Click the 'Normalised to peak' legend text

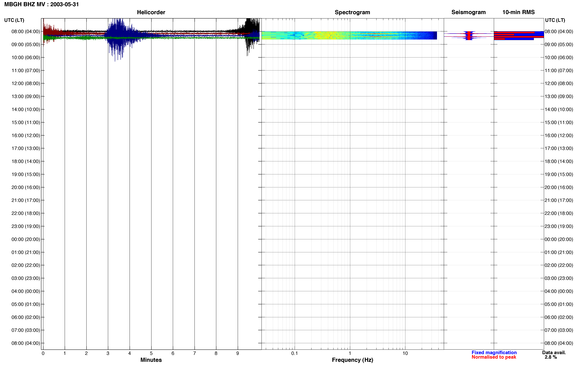494,357
